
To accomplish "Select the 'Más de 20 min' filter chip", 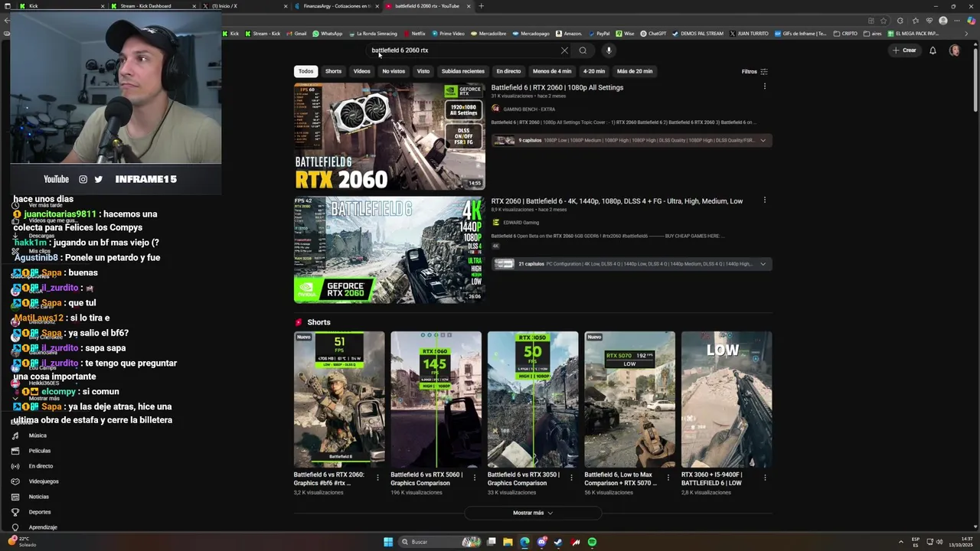I will point(635,71).
